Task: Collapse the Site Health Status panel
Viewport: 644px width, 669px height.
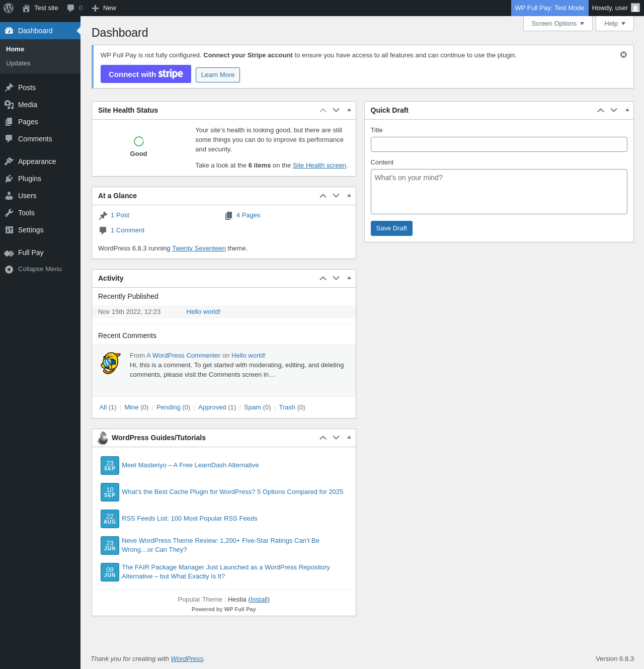Action: (x=349, y=110)
